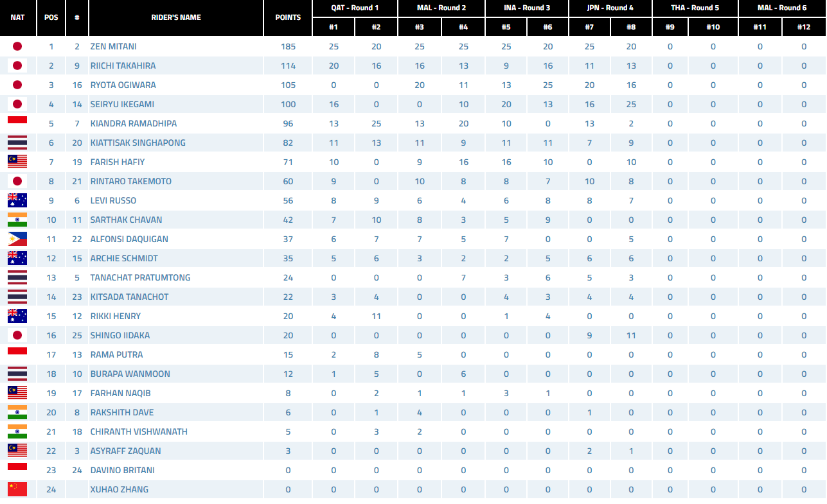Click the #8 race column header
Image resolution: width=827 pixels, height=504 pixels.
631,27
